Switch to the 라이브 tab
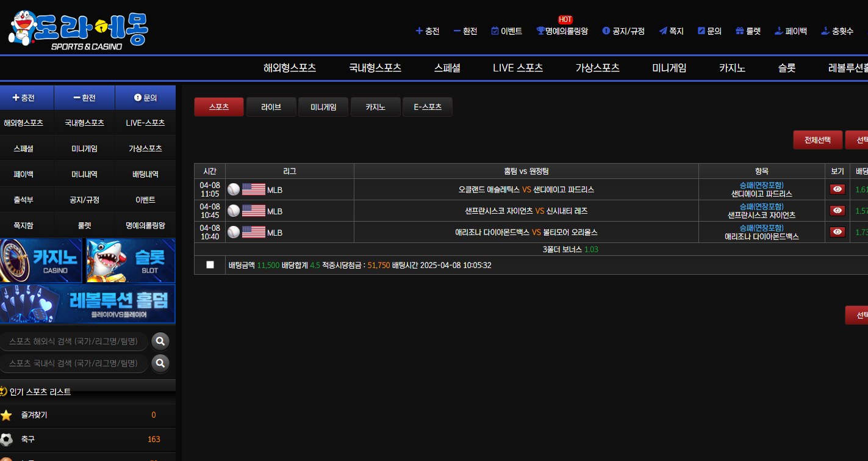868x461 pixels. coord(271,107)
